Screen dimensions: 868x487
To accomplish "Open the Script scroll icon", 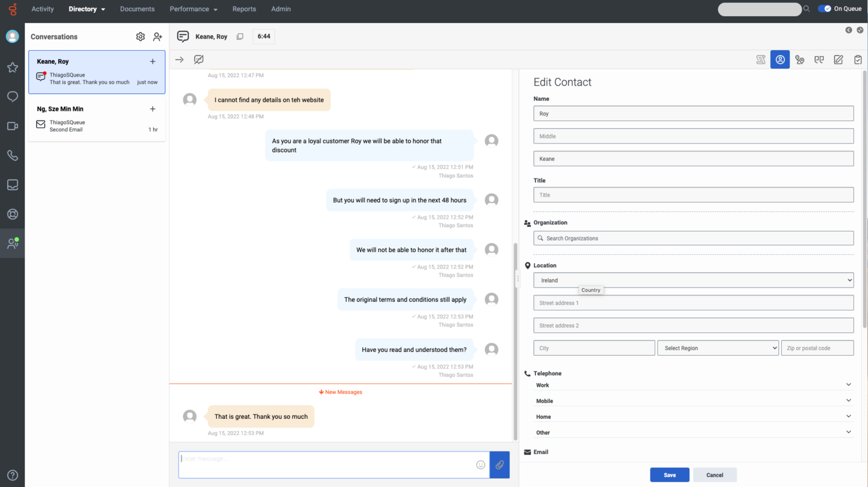I will click(761, 60).
